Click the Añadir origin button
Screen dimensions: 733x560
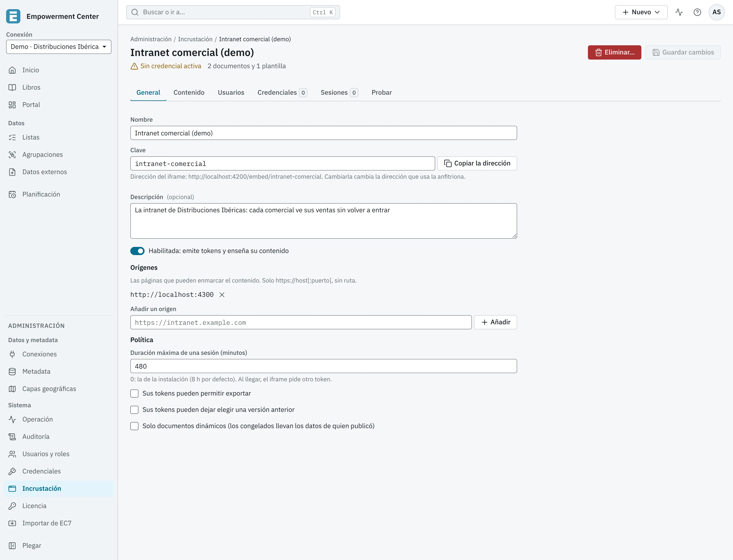(495, 322)
